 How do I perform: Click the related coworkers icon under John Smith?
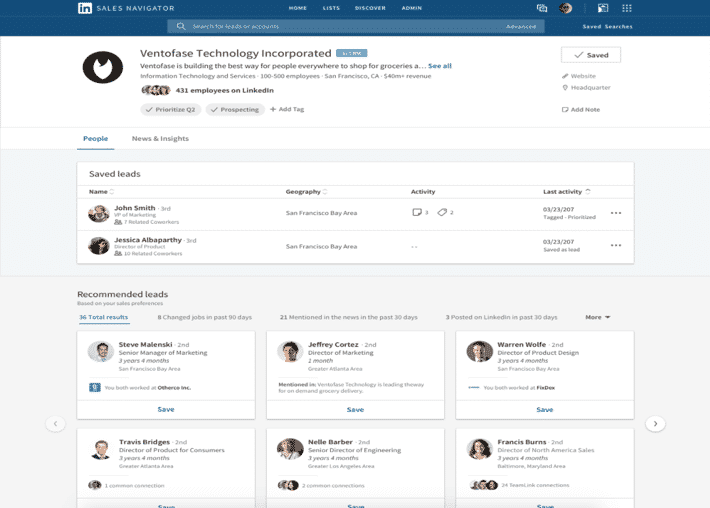118,222
